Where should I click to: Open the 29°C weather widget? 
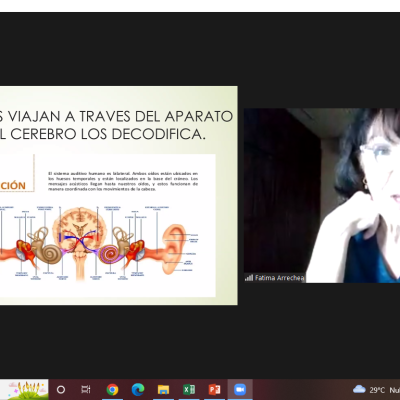(376, 389)
